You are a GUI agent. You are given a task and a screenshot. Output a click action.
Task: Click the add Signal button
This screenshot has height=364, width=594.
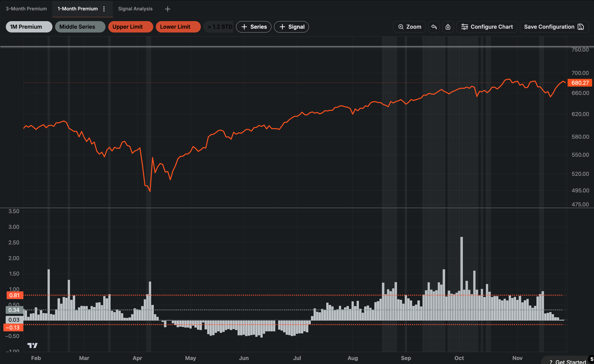click(291, 27)
